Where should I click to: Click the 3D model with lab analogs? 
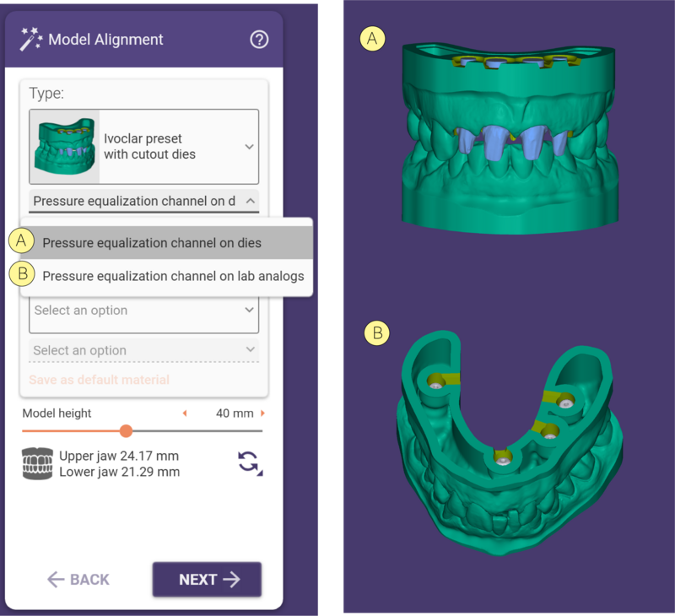(x=510, y=442)
